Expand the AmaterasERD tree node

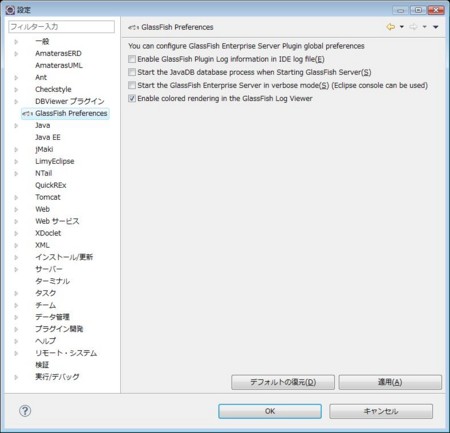coord(16,54)
